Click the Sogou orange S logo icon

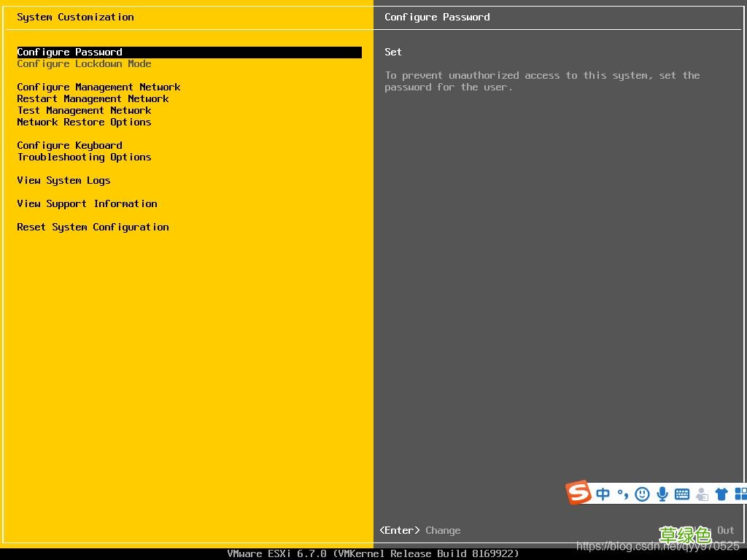(578, 493)
